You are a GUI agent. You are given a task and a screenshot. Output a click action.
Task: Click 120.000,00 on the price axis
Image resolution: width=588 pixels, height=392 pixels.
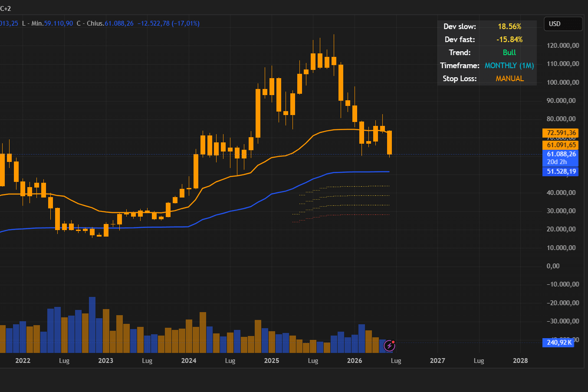563,46
